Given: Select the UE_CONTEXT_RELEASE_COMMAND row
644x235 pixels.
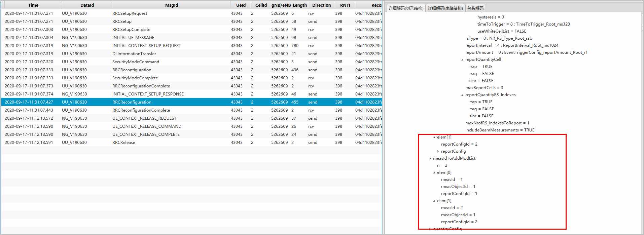Looking at the screenshot, I should click(147, 126).
